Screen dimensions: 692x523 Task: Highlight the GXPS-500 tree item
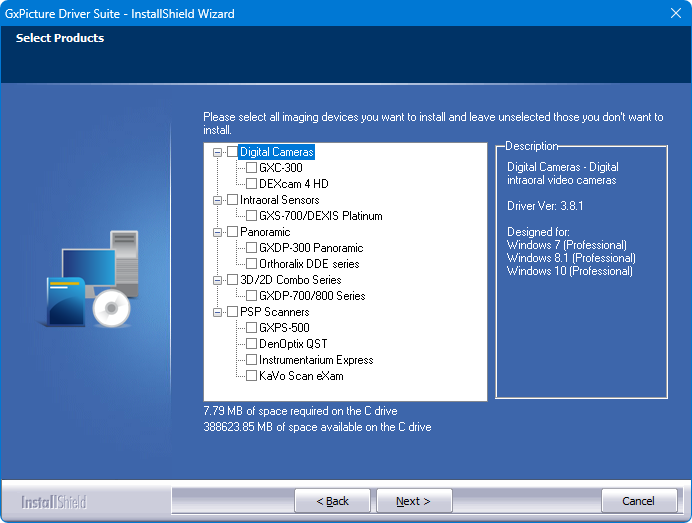(x=284, y=328)
